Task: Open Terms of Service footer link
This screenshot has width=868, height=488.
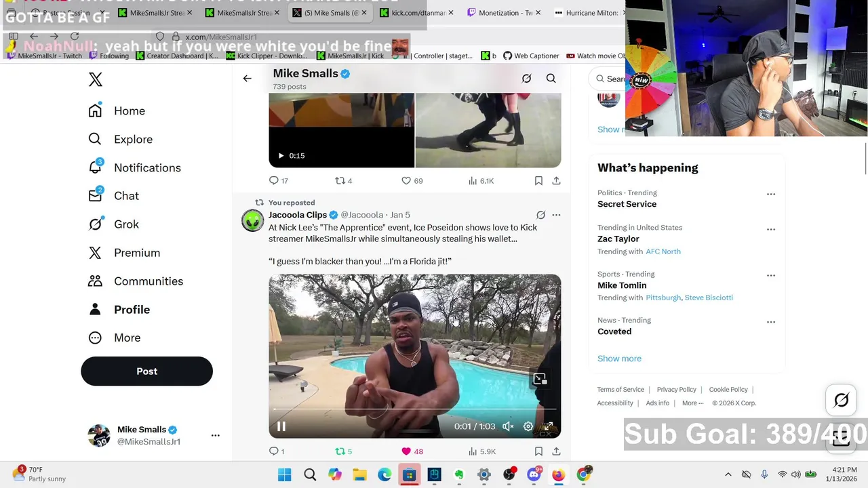Action: pos(620,390)
